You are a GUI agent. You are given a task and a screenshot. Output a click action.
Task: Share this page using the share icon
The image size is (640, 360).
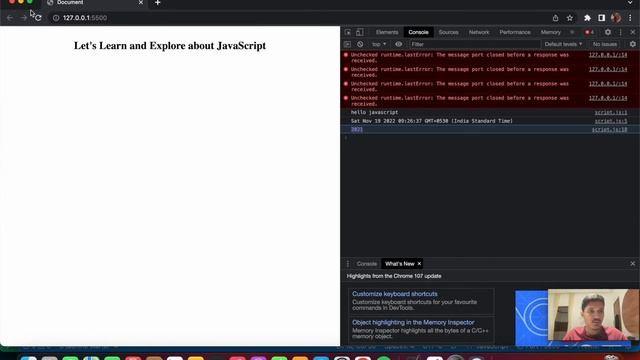(x=555, y=18)
